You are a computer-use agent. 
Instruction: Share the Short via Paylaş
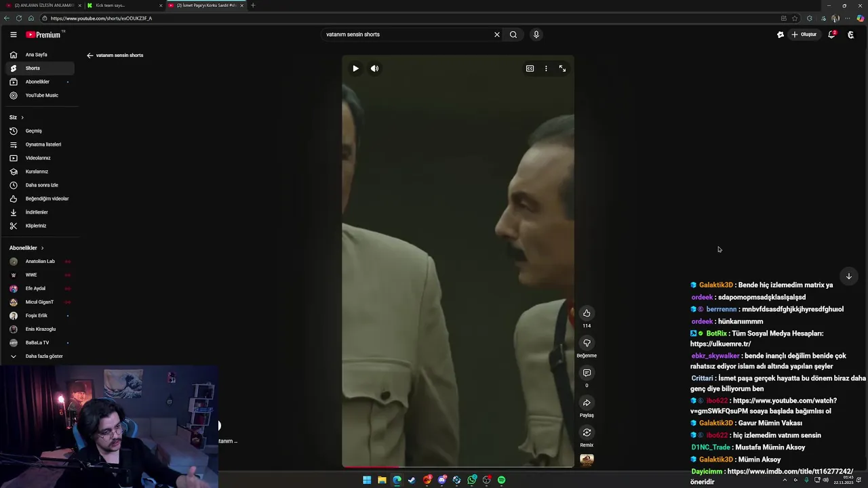point(587,403)
